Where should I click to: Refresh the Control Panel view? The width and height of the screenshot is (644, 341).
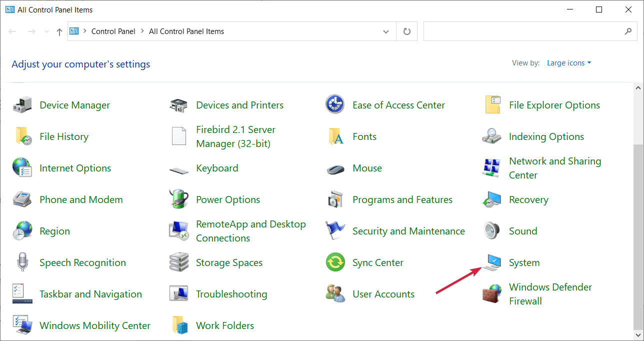tap(407, 31)
